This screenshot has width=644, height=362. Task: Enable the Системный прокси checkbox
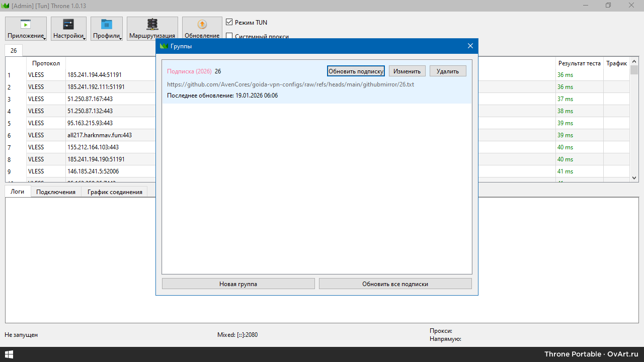point(229,36)
